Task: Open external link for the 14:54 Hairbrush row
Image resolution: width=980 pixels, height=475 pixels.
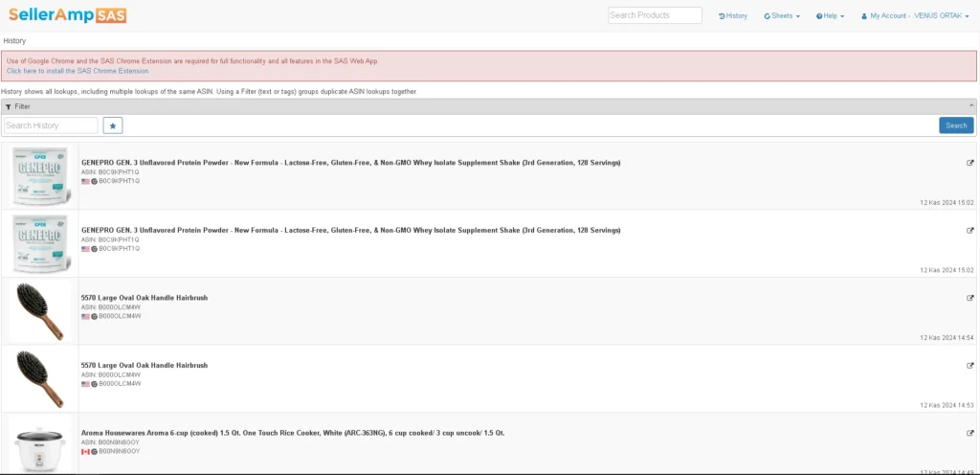Action: pos(970,298)
